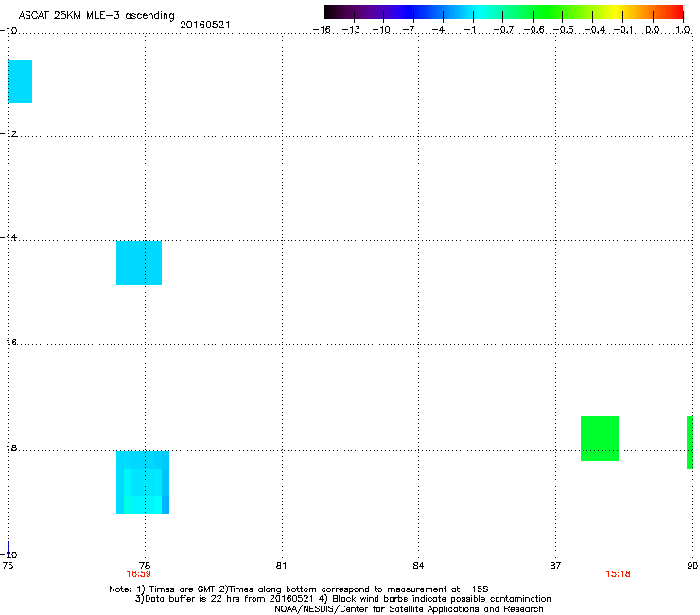700x615 pixels.
Task: Click the -4 color bar label
Action: [439, 30]
